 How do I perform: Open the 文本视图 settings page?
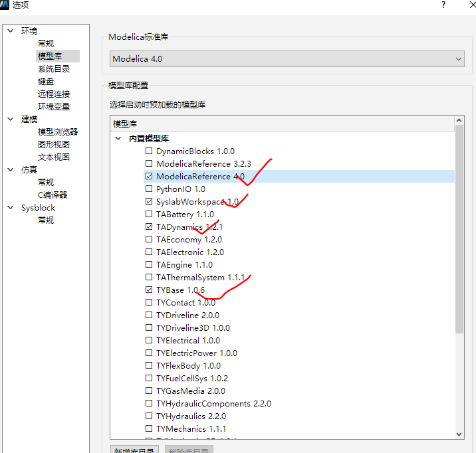(x=54, y=157)
